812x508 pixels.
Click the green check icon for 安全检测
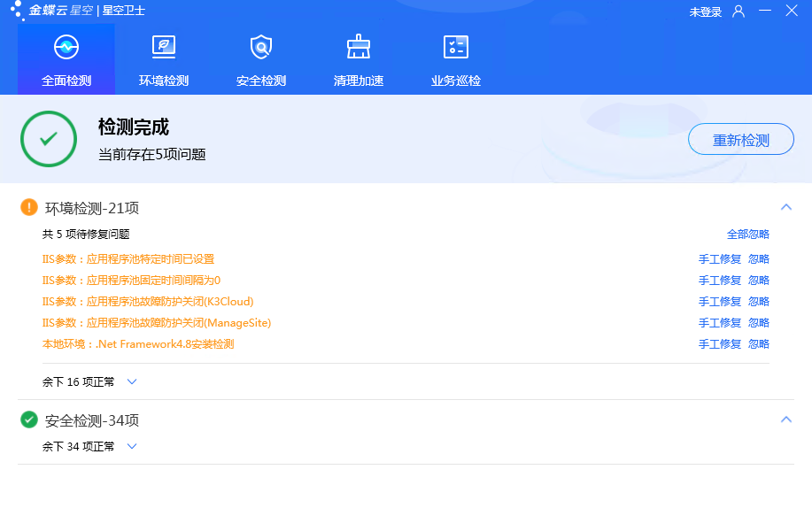tap(29, 419)
